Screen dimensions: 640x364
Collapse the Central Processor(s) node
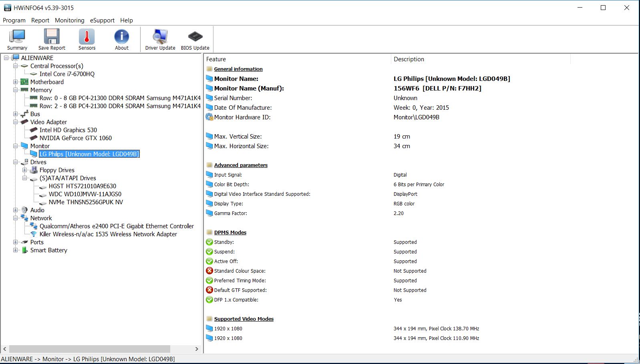click(x=15, y=66)
